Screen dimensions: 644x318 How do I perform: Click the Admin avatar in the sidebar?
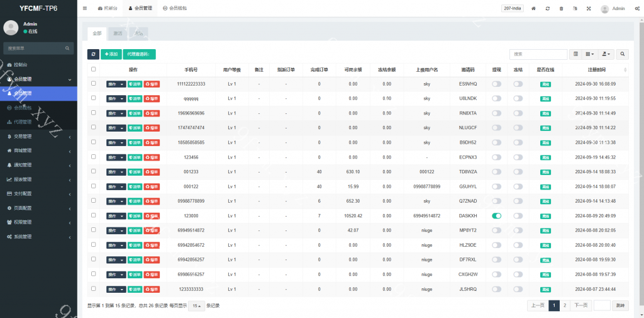tap(11, 28)
